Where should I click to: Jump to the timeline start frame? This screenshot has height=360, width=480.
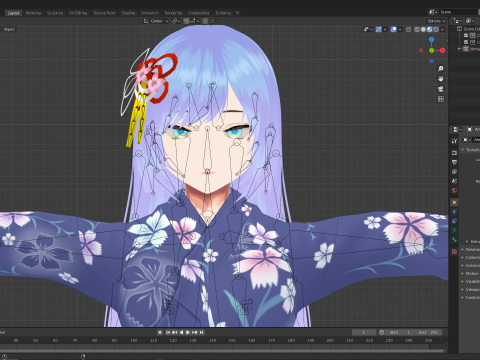coord(168,332)
